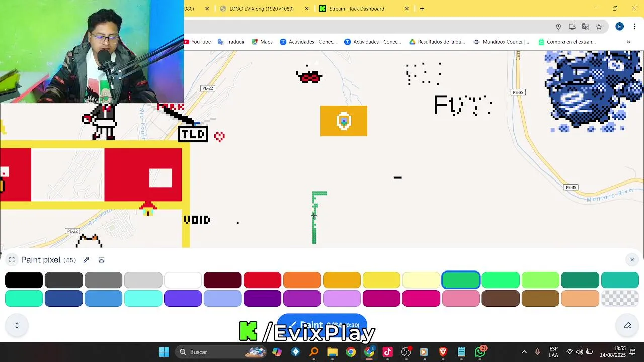Open the Wi-Fi network icon in tray

(570, 352)
